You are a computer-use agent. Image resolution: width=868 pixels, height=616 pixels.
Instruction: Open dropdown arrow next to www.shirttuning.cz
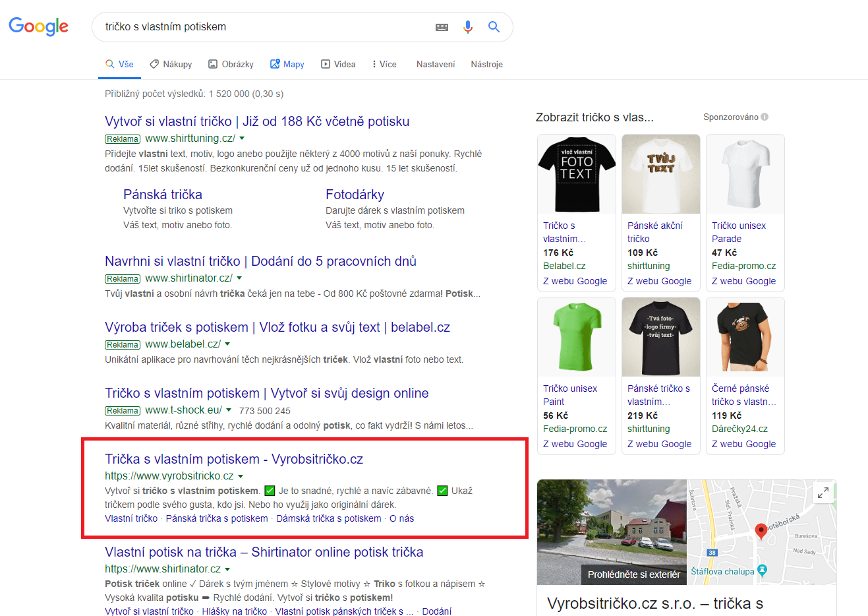tap(242, 139)
